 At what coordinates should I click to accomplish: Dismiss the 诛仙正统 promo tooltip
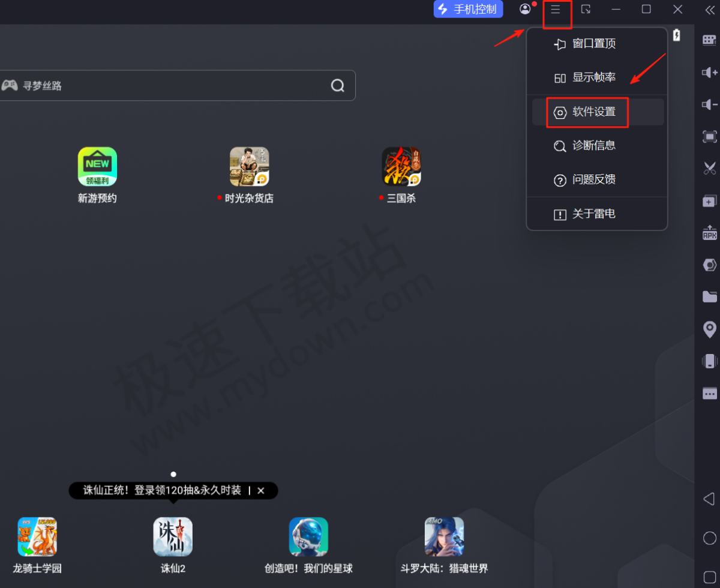click(x=261, y=490)
